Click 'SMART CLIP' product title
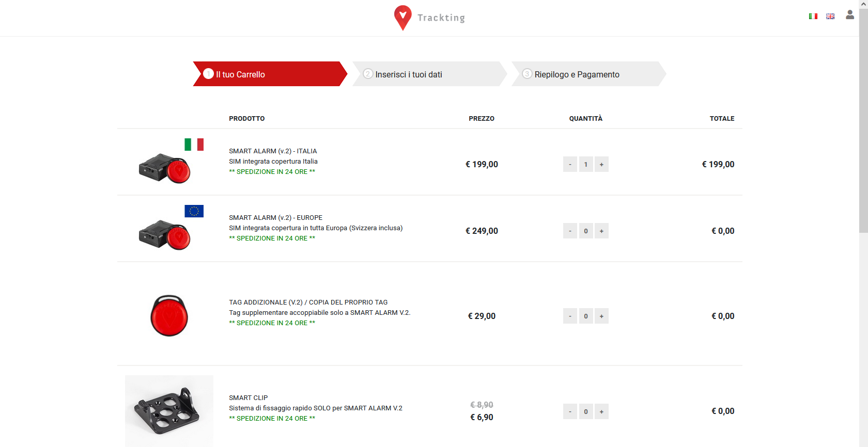The image size is (868, 447). (249, 398)
